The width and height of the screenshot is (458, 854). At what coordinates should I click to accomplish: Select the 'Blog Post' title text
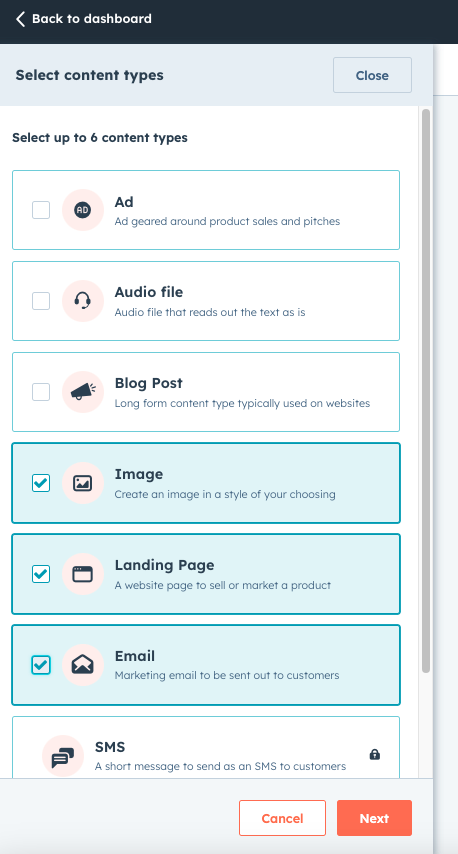coord(149,383)
